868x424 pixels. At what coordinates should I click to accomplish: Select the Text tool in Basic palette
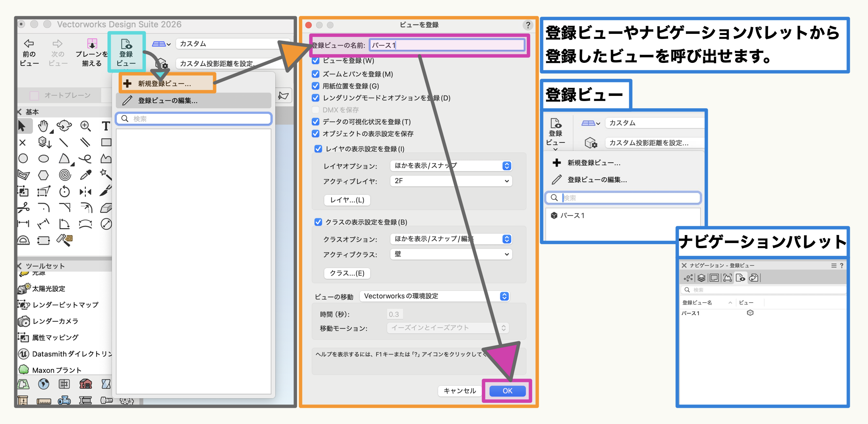click(105, 126)
